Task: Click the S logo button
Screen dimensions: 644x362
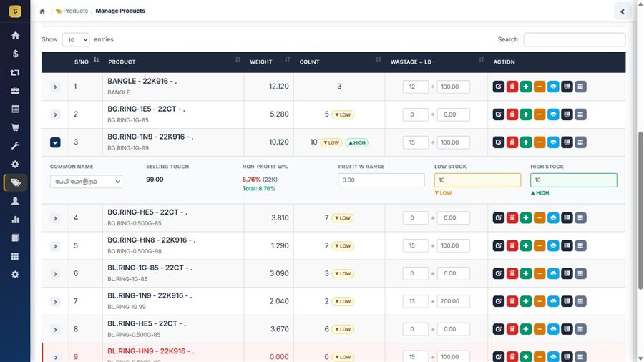Action: point(15,11)
